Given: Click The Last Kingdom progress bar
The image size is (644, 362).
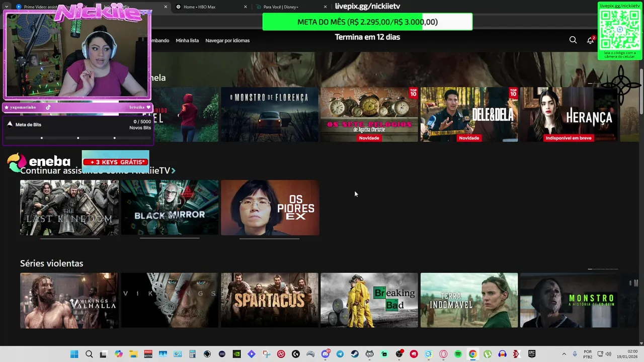Looking at the screenshot, I should pos(69,238).
